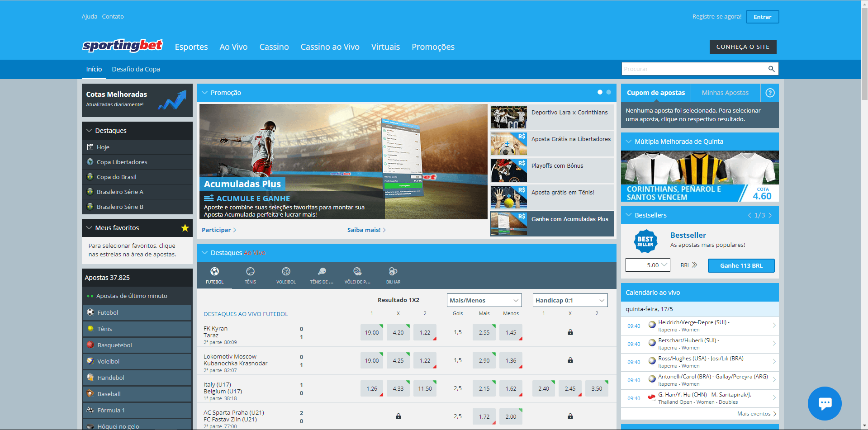Open Fórmula 1 in the sports list
The width and height of the screenshot is (868, 430).
(137, 410)
